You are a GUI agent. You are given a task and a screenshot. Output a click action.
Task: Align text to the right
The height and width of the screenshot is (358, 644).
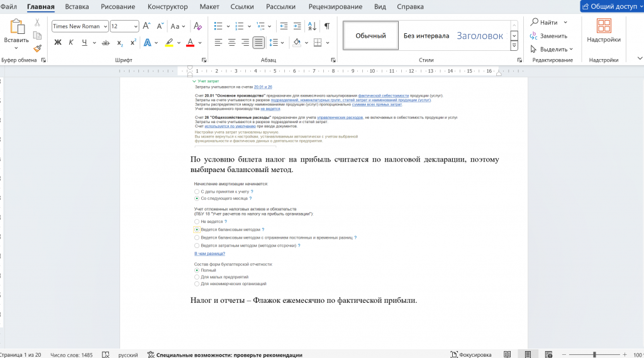click(245, 42)
